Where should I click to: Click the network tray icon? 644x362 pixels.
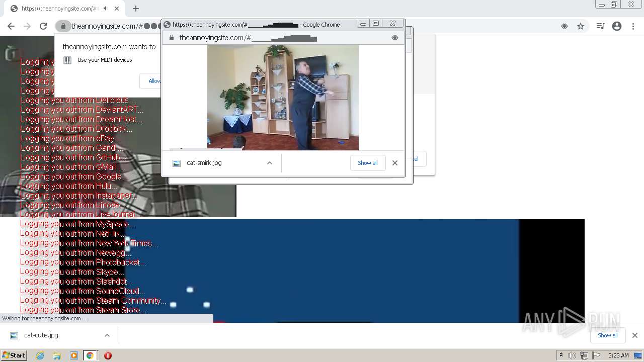coord(584,355)
